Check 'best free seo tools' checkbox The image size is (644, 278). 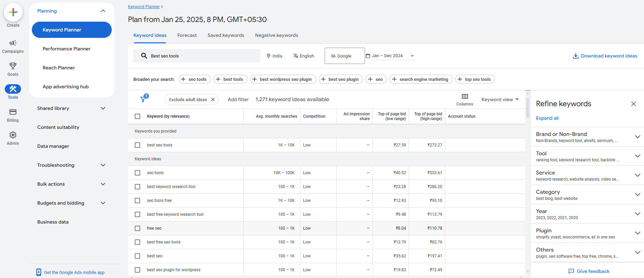[x=137, y=242]
